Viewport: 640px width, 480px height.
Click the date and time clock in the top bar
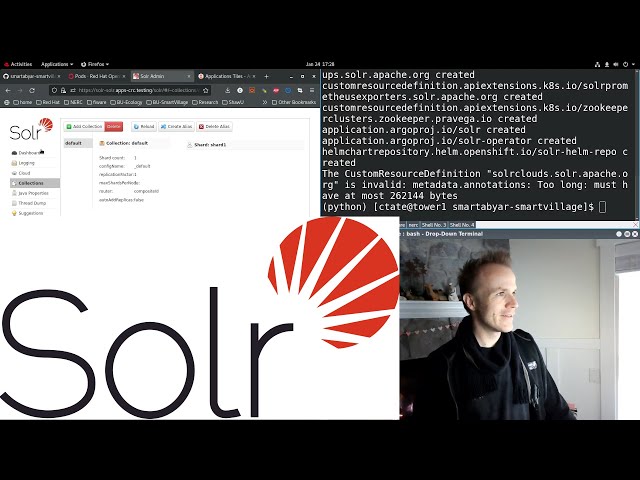[x=320, y=64]
